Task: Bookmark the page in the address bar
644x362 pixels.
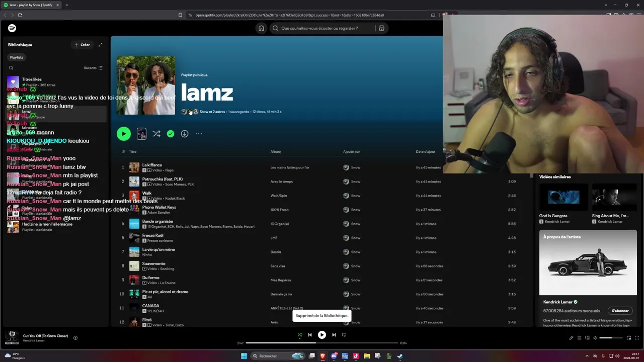Action: click(180, 15)
